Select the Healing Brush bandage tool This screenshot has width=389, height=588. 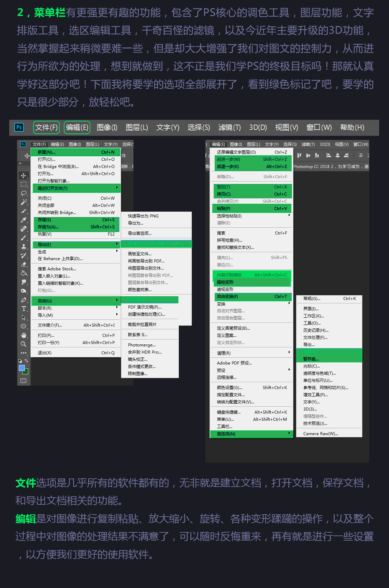point(24,229)
